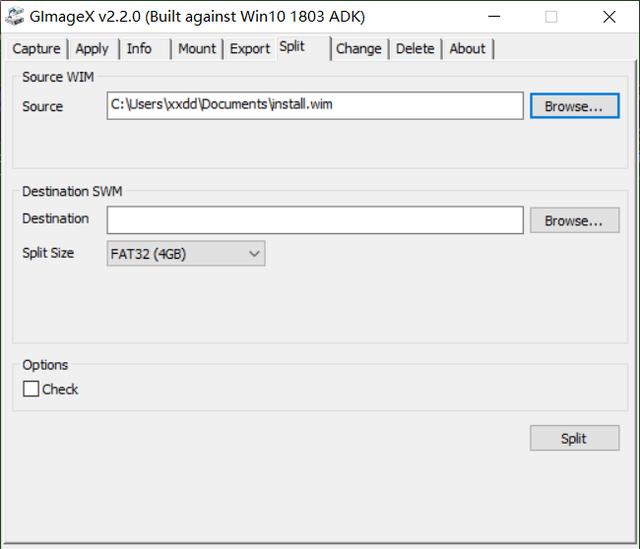Select the Mount tab
Viewport: 640px width, 549px height.
click(197, 49)
